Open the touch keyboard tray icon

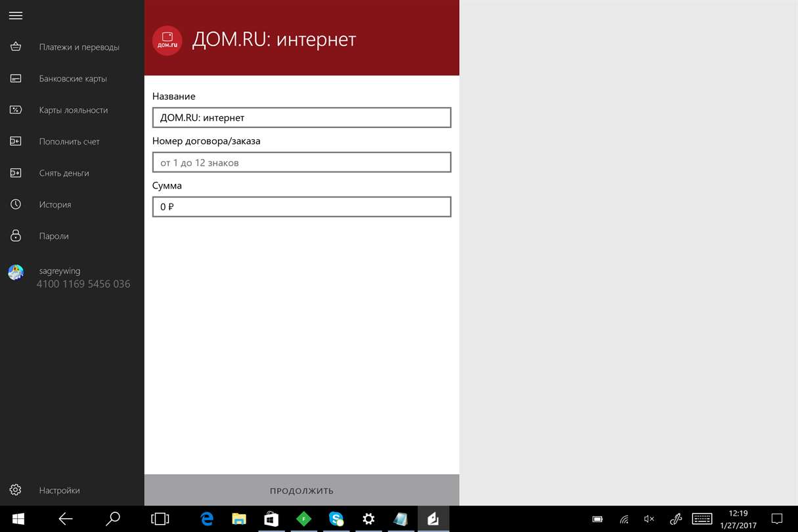(702, 519)
